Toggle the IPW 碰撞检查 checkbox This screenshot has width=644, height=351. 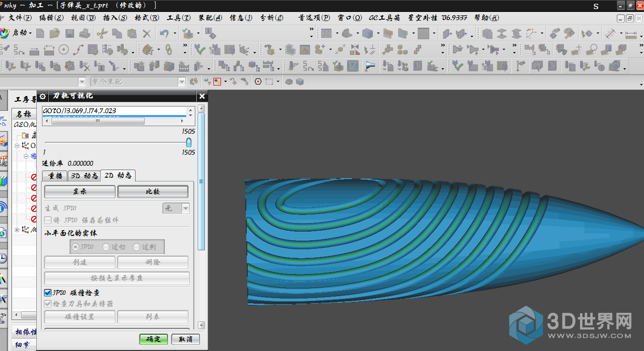[48, 292]
